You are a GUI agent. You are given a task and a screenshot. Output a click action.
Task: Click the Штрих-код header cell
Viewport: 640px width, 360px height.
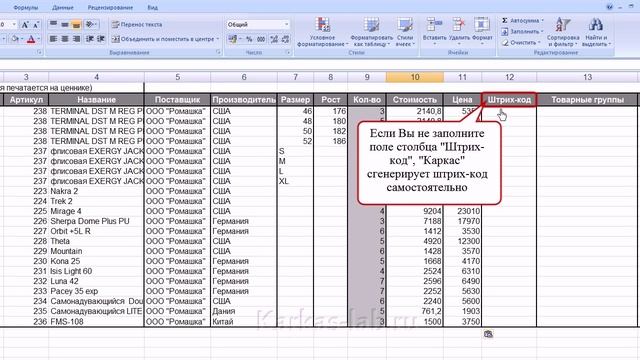[509, 100]
